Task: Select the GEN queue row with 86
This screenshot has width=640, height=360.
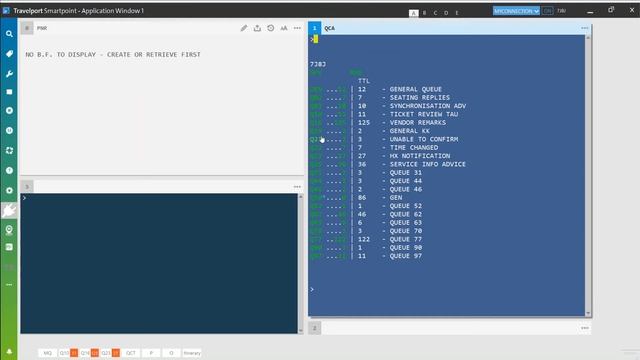Action: [356, 198]
